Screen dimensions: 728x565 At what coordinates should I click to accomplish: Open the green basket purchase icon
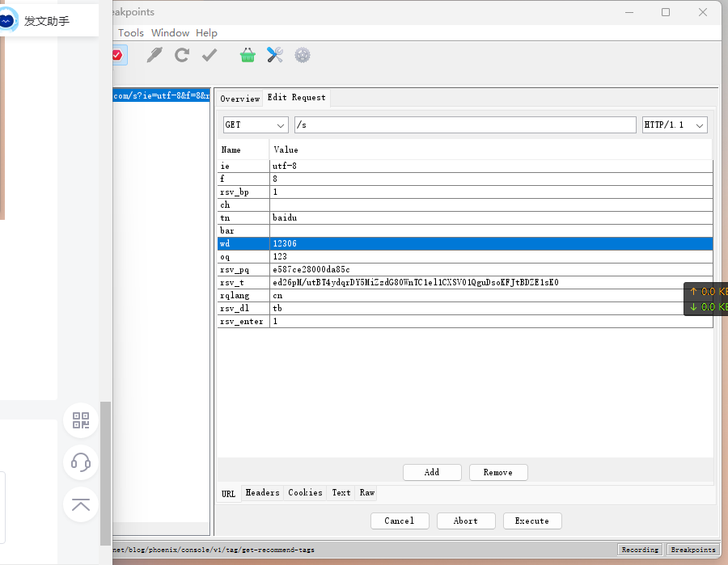tap(248, 55)
